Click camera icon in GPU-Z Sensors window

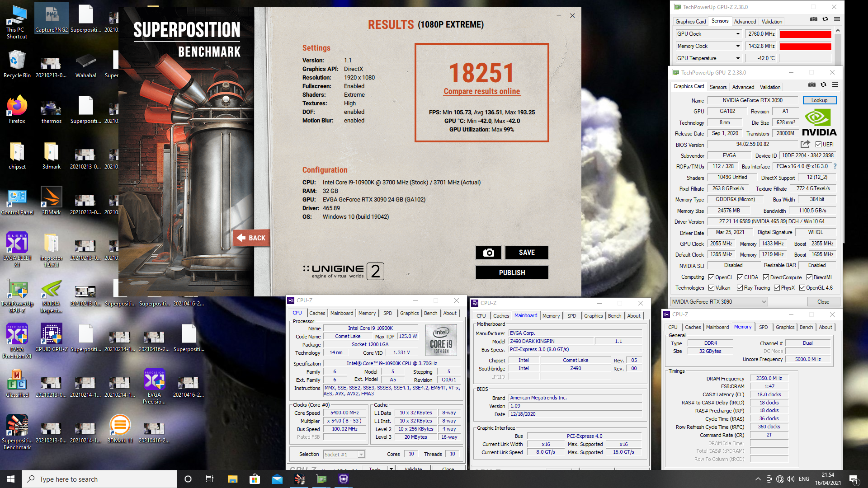coord(814,19)
